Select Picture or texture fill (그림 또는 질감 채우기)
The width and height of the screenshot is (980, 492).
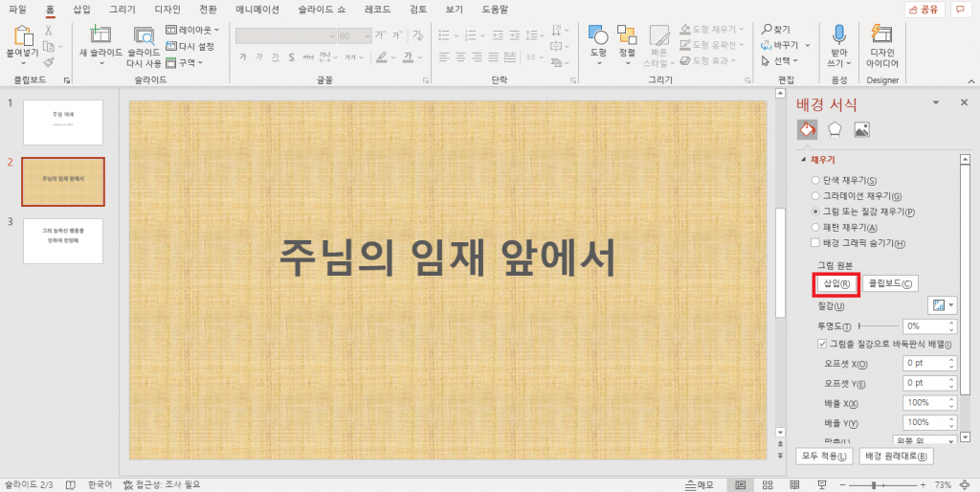point(815,212)
